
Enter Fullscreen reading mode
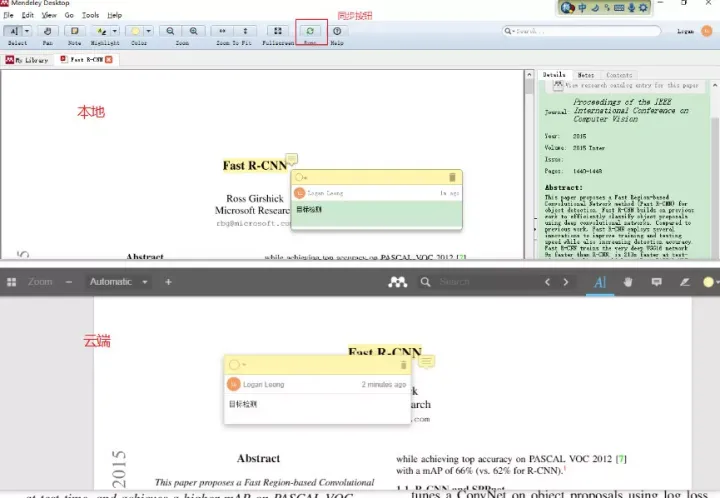click(278, 31)
